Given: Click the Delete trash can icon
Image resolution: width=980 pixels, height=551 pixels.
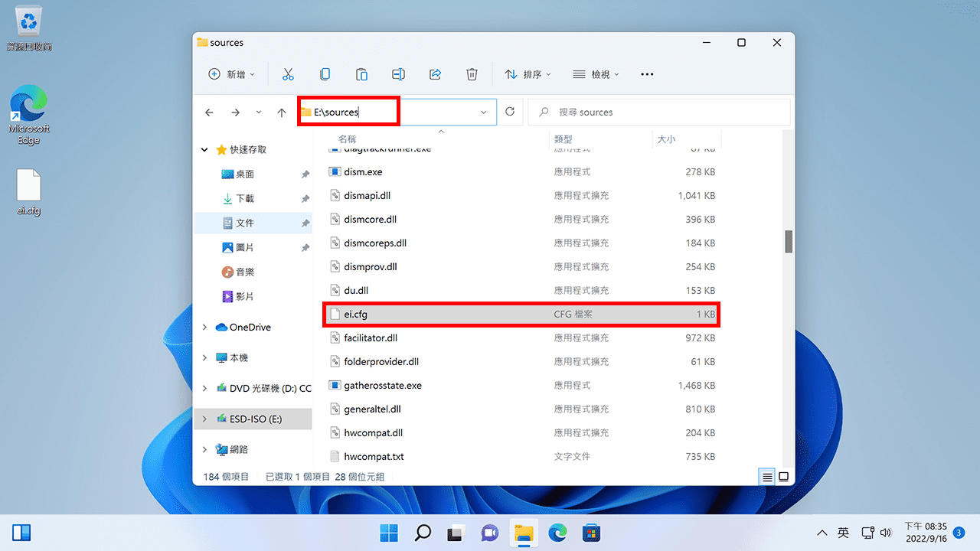Looking at the screenshot, I should (x=472, y=74).
